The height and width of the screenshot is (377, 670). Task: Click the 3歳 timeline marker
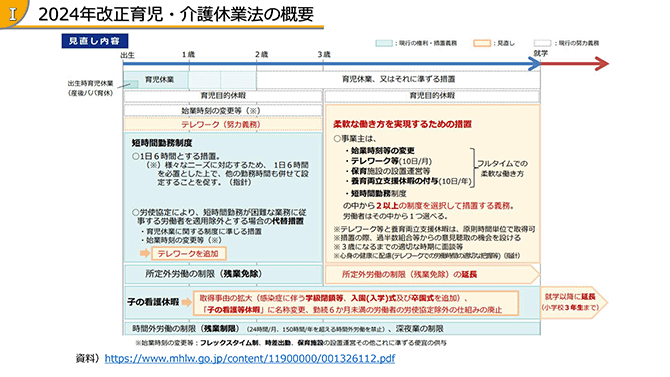point(323,55)
